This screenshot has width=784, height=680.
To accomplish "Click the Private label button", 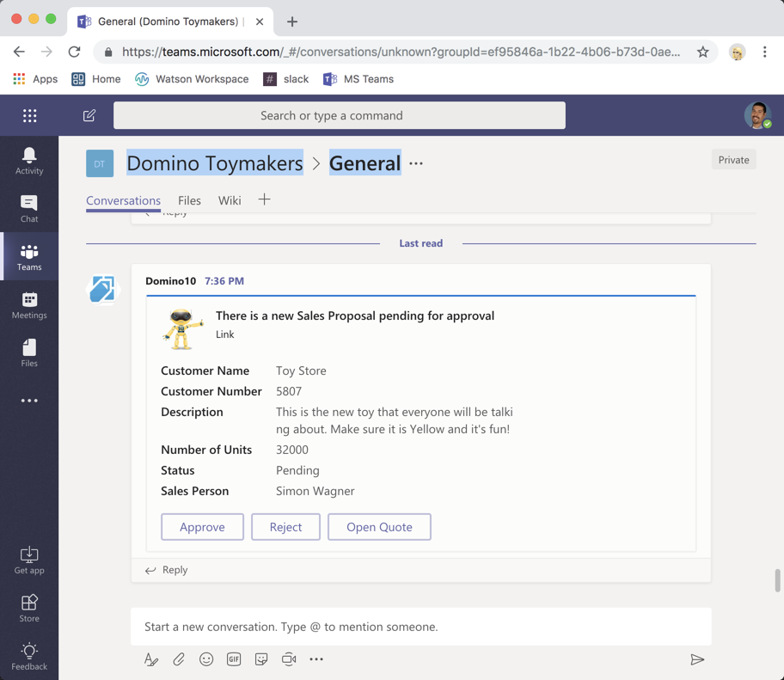I will [x=733, y=160].
